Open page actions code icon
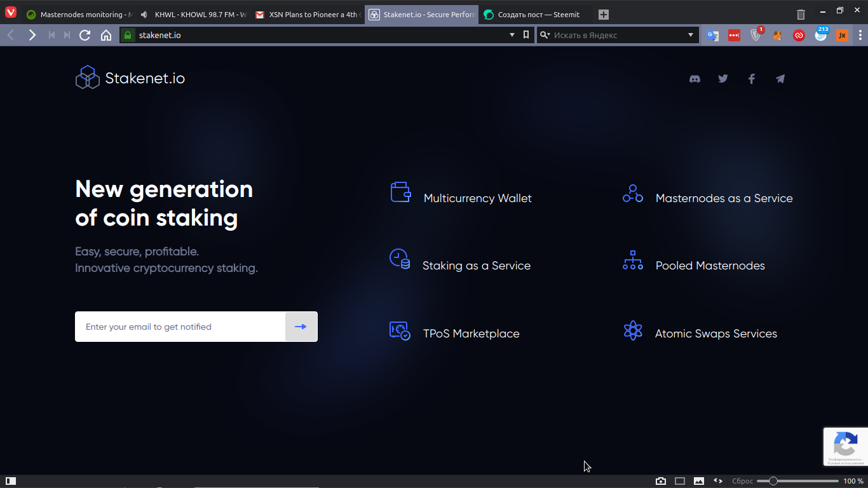 tap(718, 481)
